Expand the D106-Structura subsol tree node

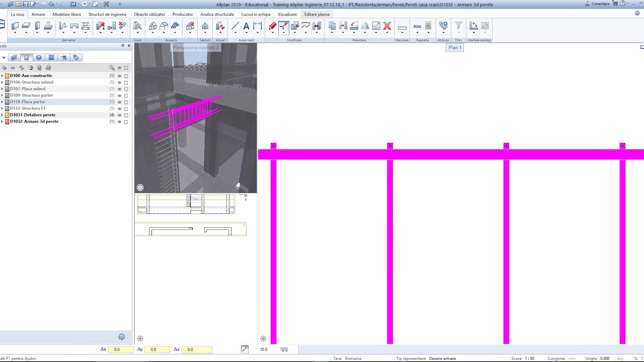[x=2, y=82]
